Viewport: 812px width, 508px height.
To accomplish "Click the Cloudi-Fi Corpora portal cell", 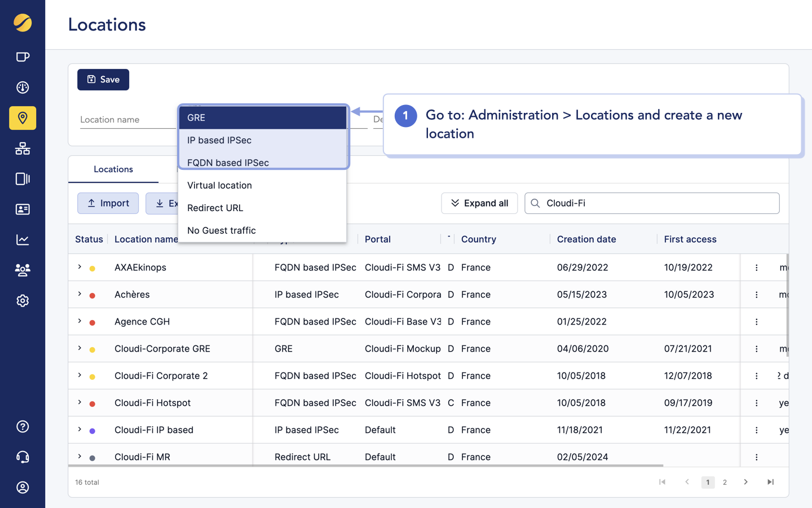I will [403, 295].
